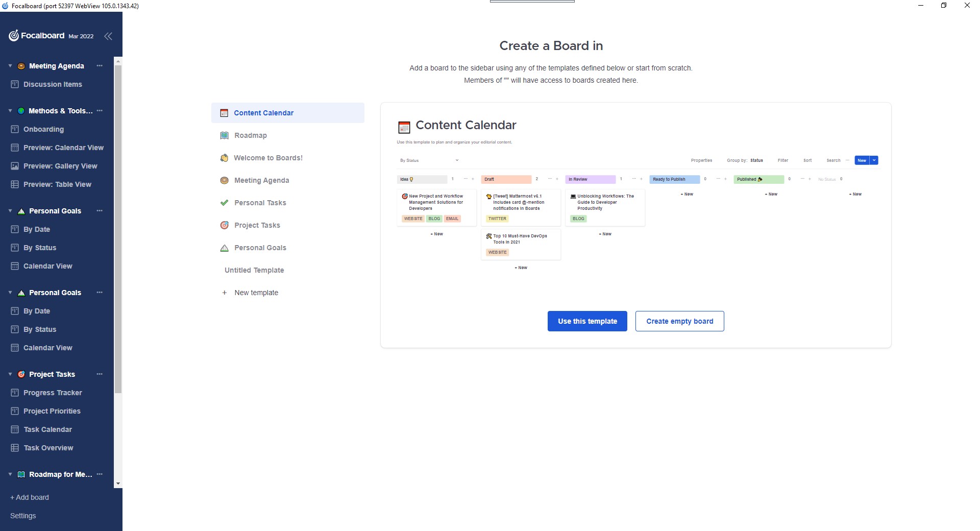The image size is (980, 531).
Task: Click the Welcome to Boards template
Action: [267, 158]
